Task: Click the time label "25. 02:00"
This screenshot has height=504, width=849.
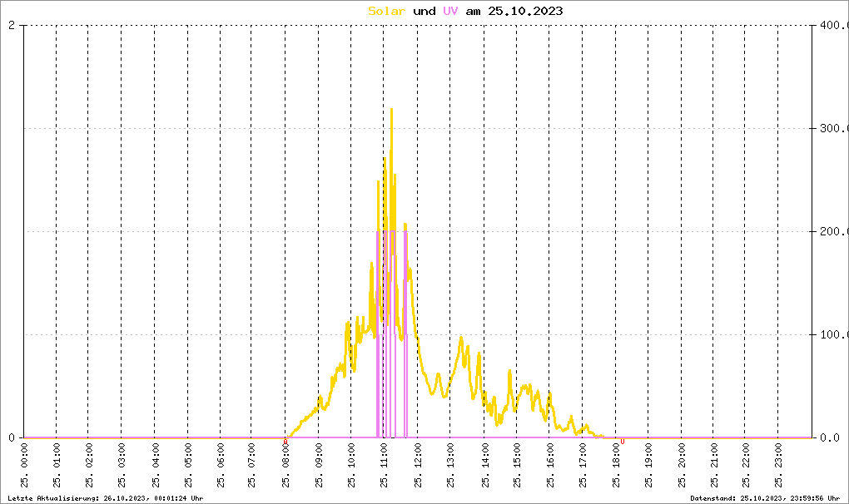Action: pos(89,465)
